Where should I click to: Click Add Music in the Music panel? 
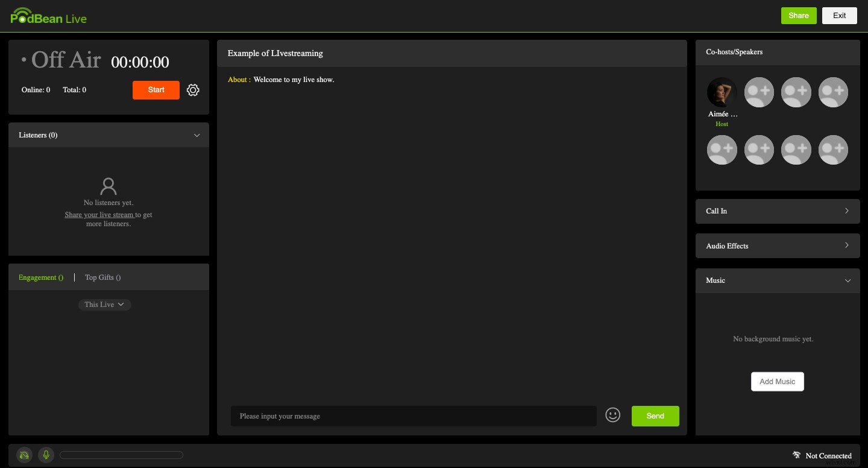point(778,381)
